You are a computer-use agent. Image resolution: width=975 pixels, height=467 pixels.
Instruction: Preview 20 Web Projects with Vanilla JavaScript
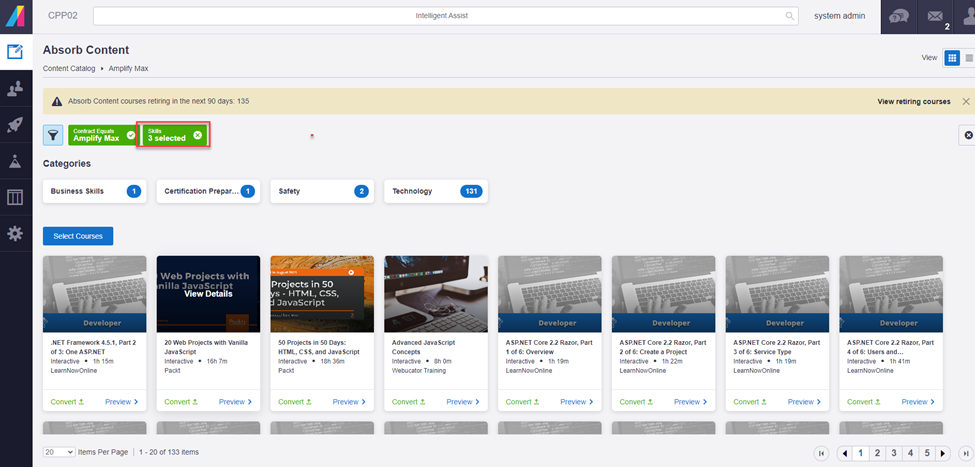(x=236, y=402)
